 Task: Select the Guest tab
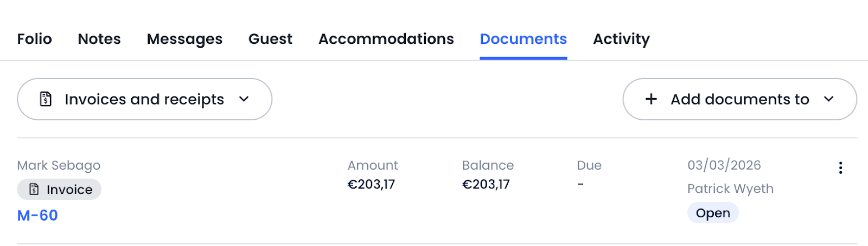coord(270,39)
